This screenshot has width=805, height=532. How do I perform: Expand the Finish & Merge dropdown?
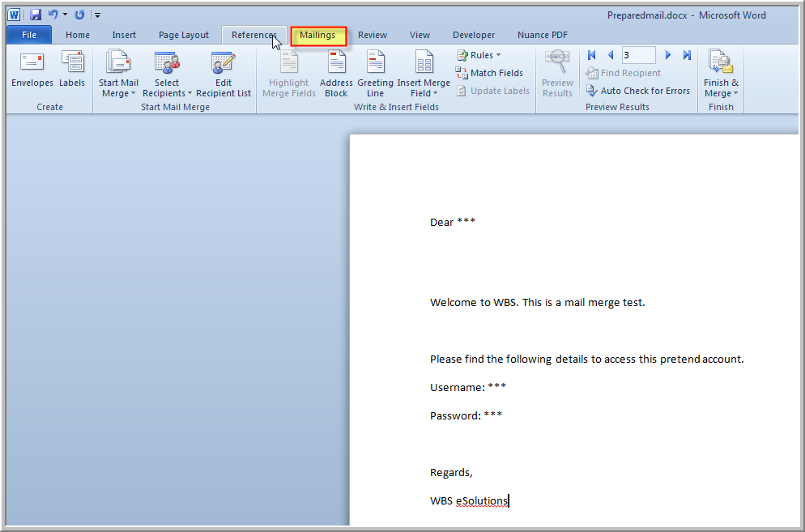[721, 73]
